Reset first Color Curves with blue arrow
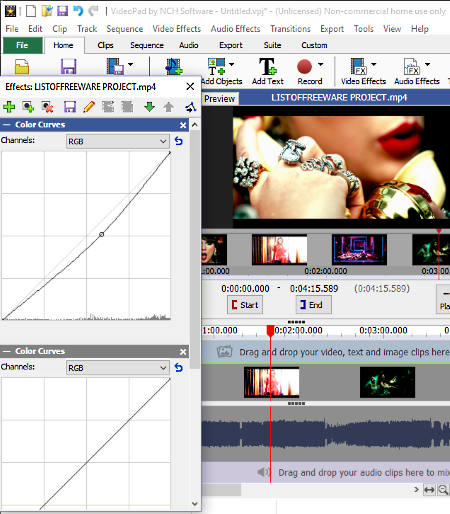This screenshot has width=450, height=514. 179,141
